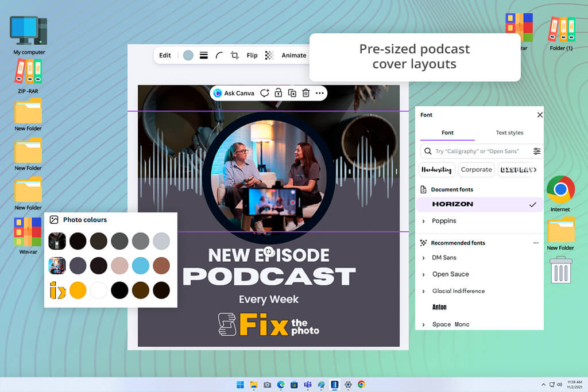Click the duplicate icon in floating toolbar

pyautogui.click(x=292, y=93)
